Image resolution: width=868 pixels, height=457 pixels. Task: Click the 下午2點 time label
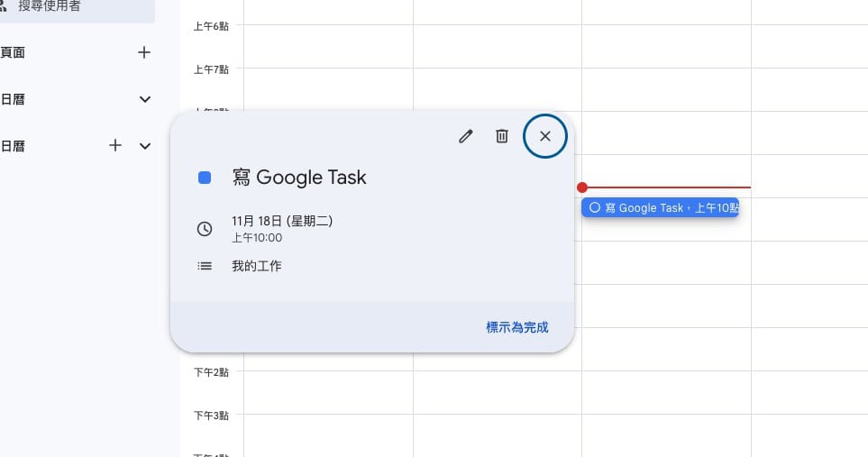click(211, 372)
